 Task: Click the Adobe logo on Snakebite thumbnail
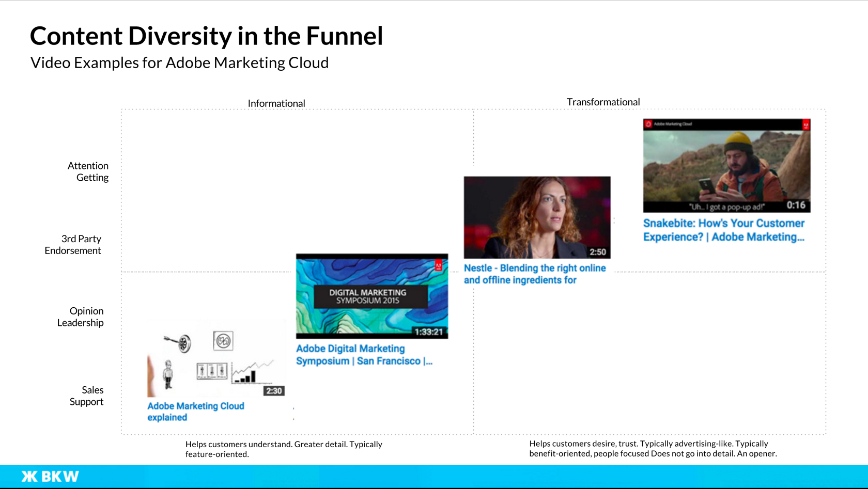coord(805,124)
